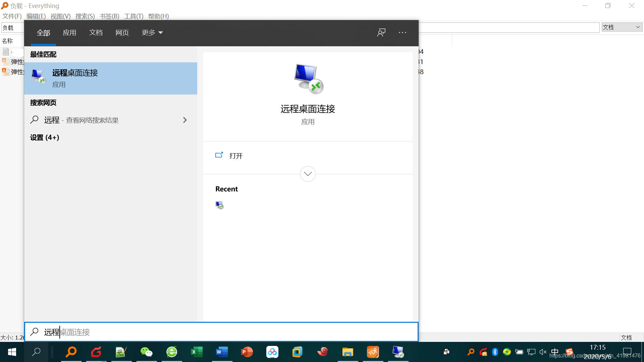Click the Windows search input box

221,332
